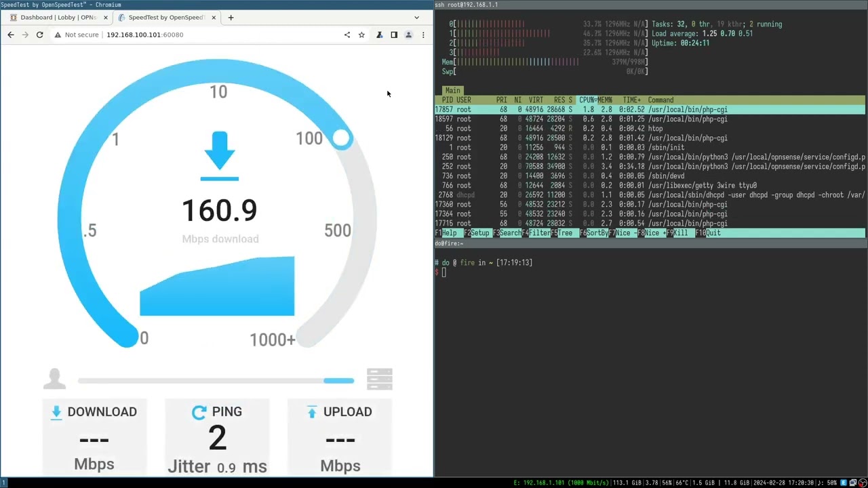Click the forward navigation arrow
Screen dimensions: 868x488
[25, 35]
